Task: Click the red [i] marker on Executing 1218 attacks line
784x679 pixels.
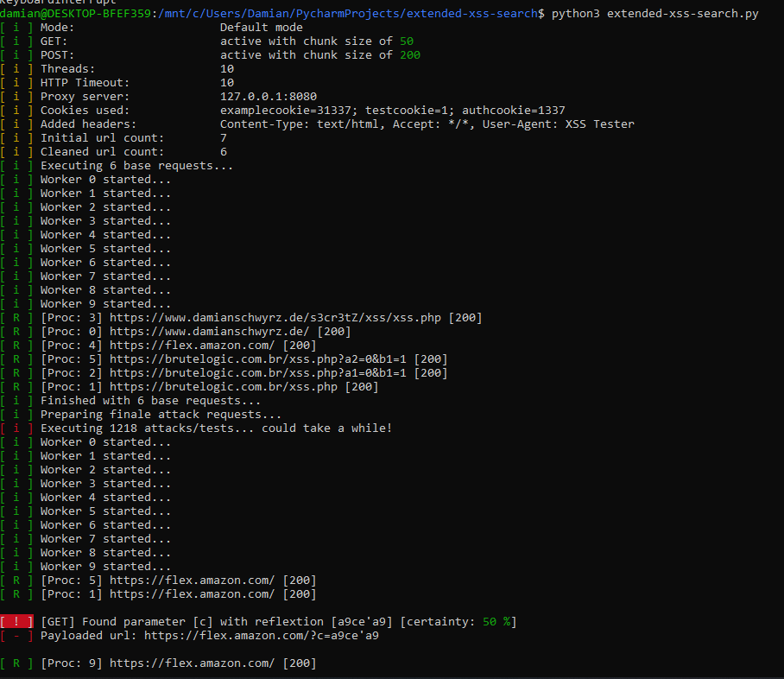Action: (x=16, y=428)
